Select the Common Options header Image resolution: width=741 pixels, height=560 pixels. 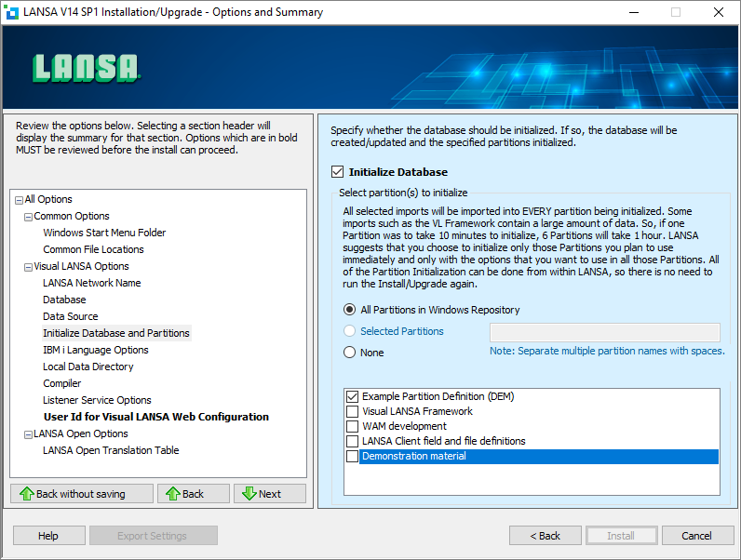(72, 216)
